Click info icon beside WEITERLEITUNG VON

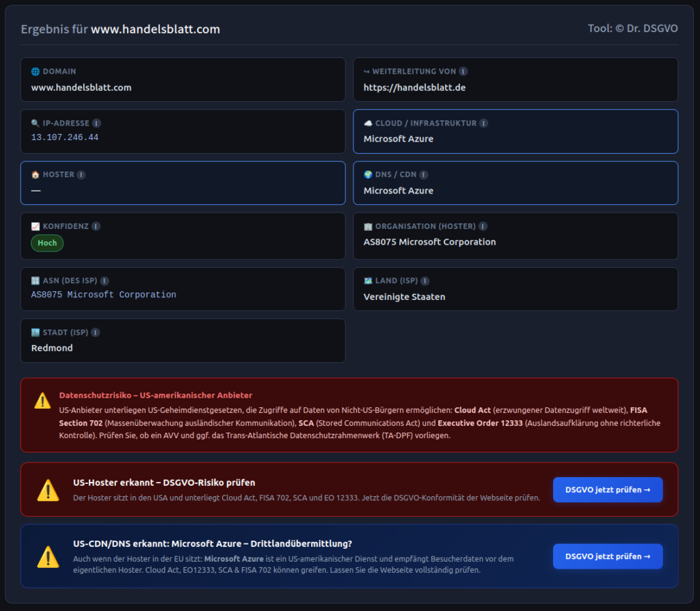(x=463, y=71)
